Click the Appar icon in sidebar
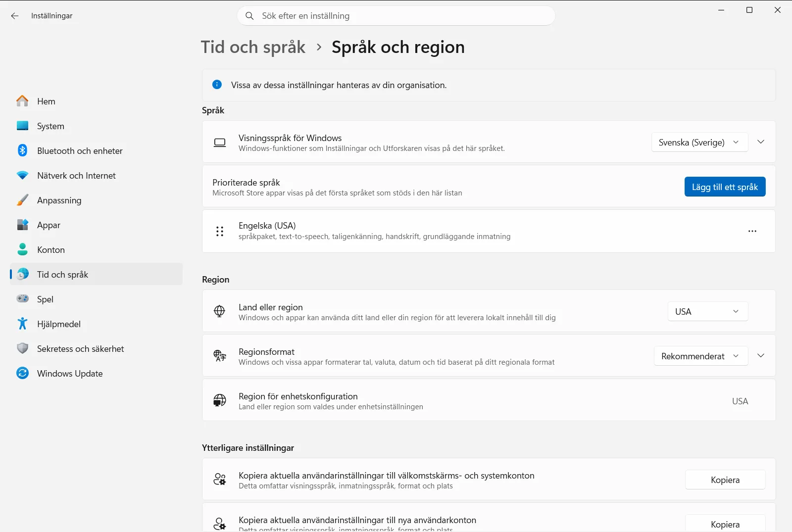The width and height of the screenshot is (792, 532). (x=22, y=225)
